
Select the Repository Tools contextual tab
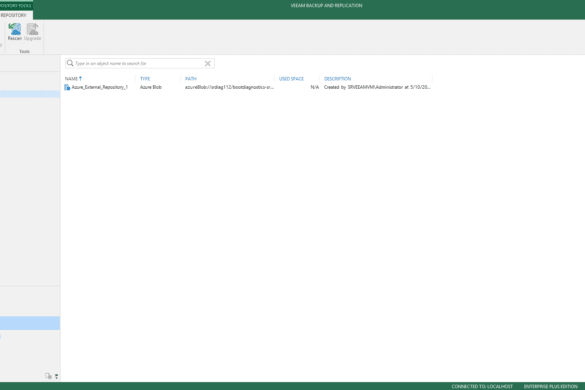[x=16, y=6]
